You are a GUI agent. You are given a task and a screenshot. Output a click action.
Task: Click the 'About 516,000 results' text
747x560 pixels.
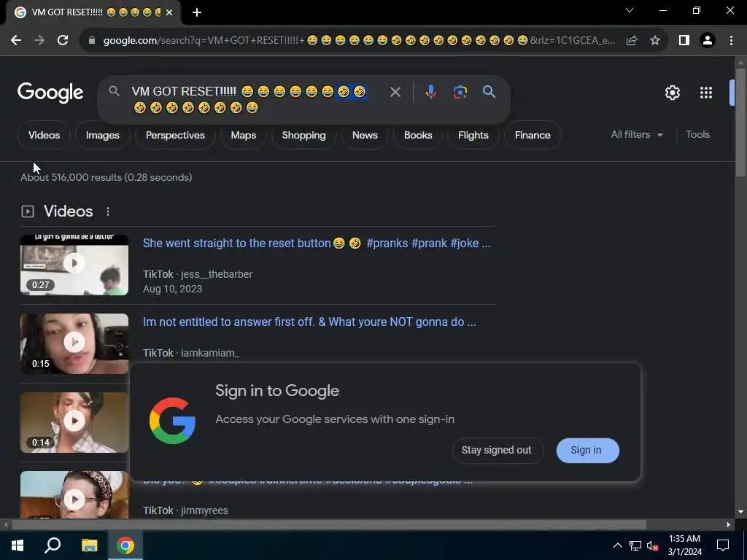(x=106, y=178)
